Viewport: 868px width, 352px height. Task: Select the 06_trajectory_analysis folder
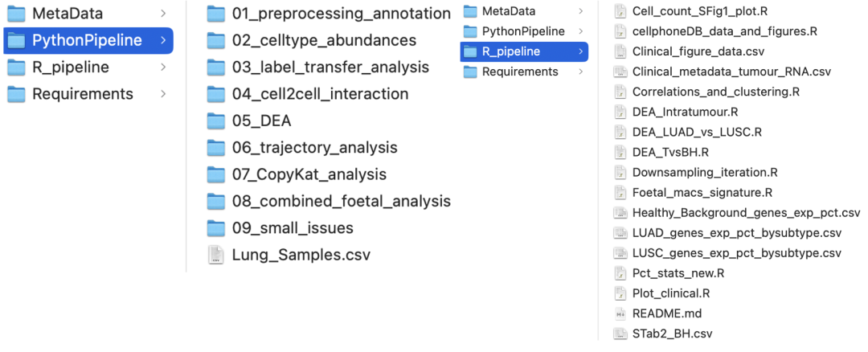[314, 148]
